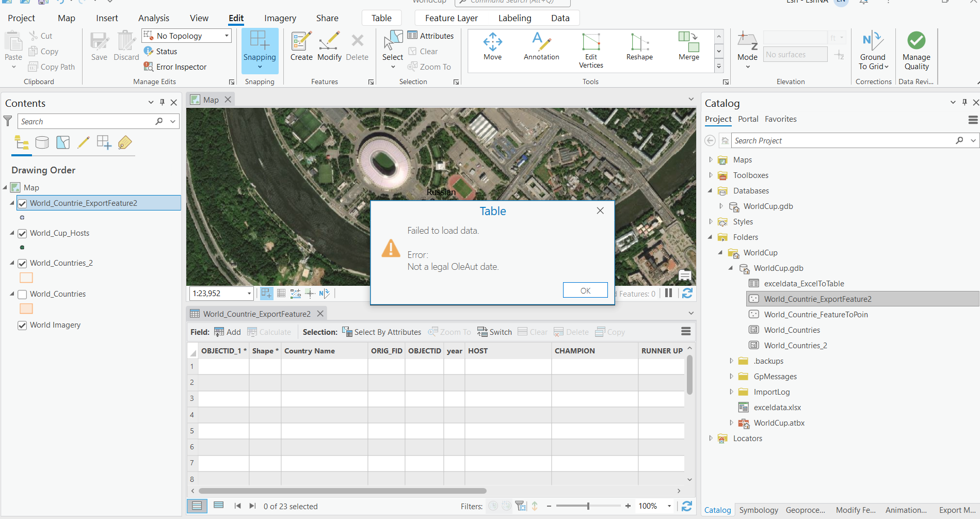Enable the World_Countries layer checkbox

click(22, 294)
